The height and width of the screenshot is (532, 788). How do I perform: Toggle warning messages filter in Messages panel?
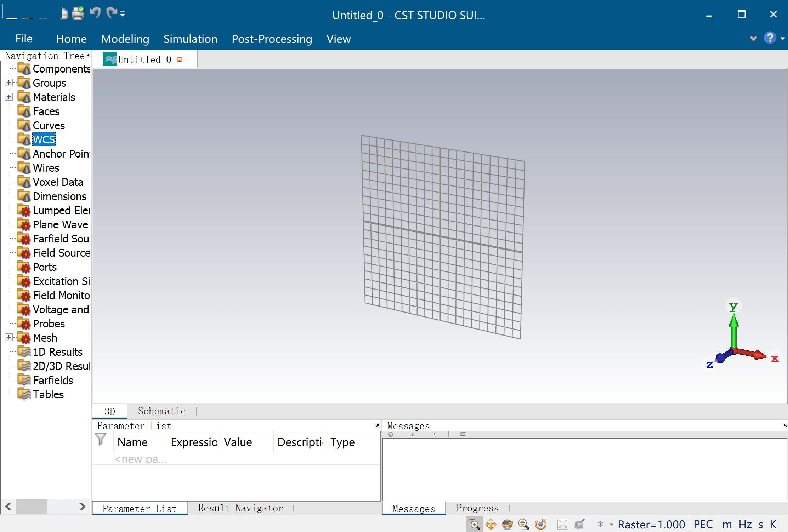point(413,434)
